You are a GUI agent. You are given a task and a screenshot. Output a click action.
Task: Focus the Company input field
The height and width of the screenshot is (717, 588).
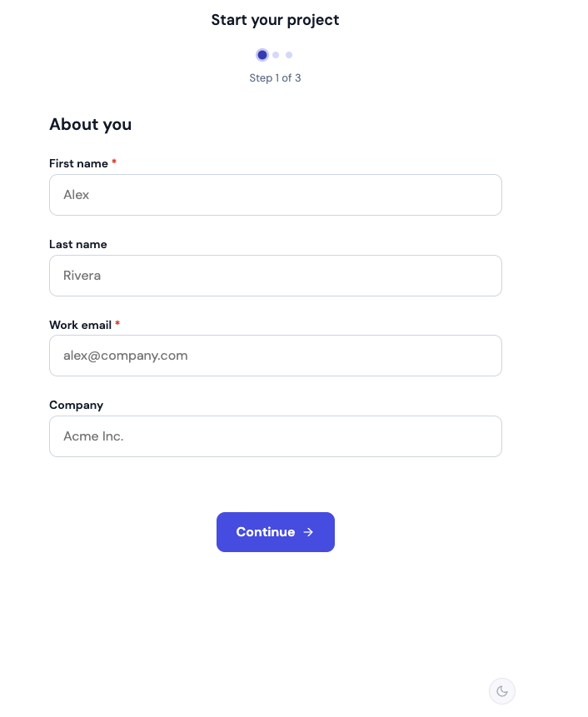(x=275, y=436)
